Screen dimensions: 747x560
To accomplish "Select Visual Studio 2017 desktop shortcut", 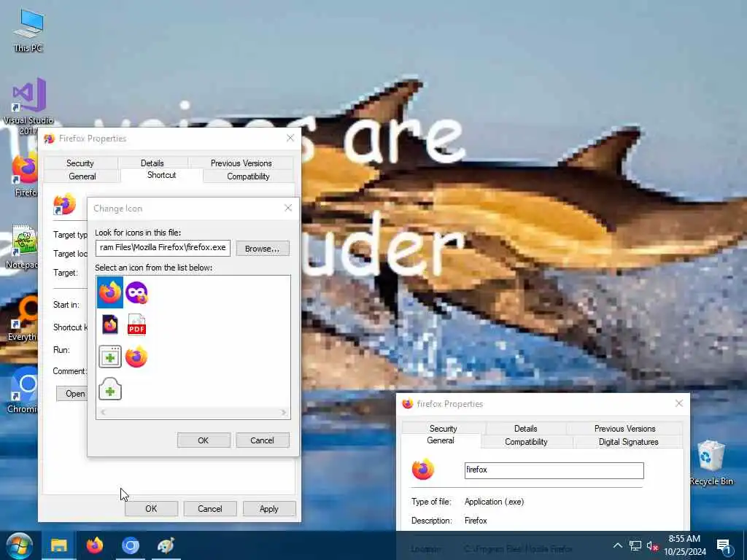I will (28, 106).
